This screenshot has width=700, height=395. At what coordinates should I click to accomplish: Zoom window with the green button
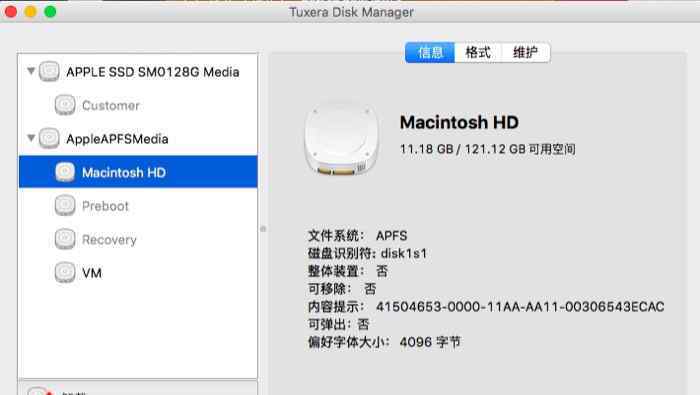pos(50,12)
